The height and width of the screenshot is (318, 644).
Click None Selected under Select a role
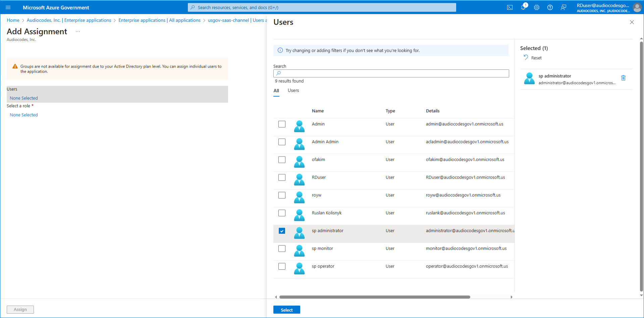(x=24, y=115)
